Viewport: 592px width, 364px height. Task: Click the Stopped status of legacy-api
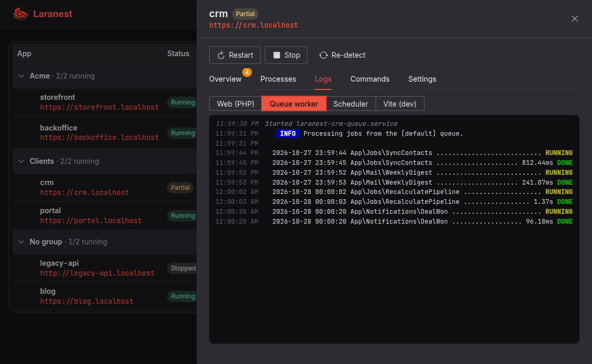pyautogui.click(x=183, y=268)
